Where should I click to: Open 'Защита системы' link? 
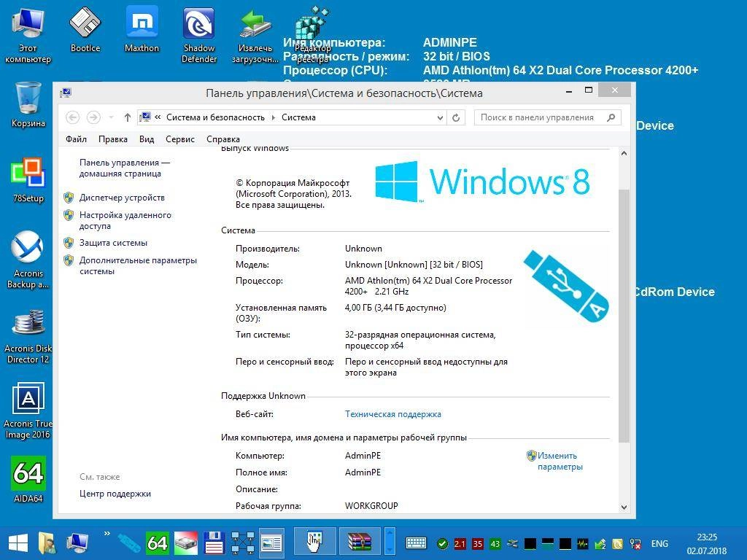(x=113, y=243)
